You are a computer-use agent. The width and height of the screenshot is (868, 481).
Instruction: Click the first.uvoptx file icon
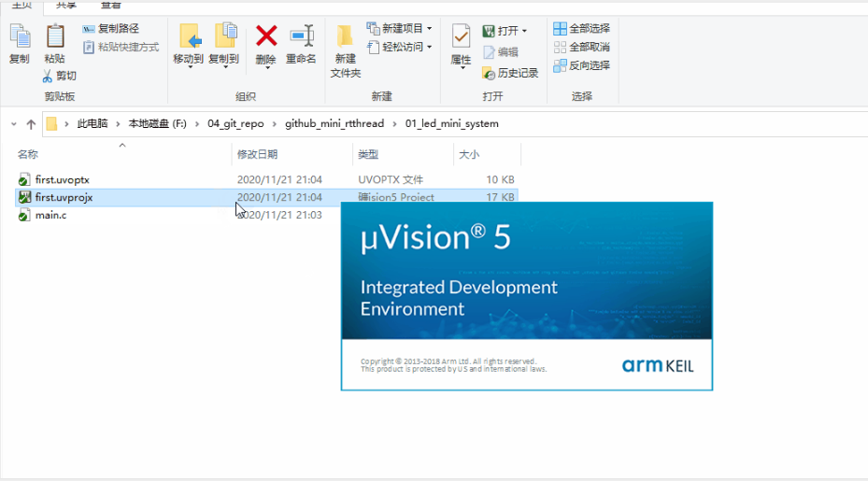[23, 180]
